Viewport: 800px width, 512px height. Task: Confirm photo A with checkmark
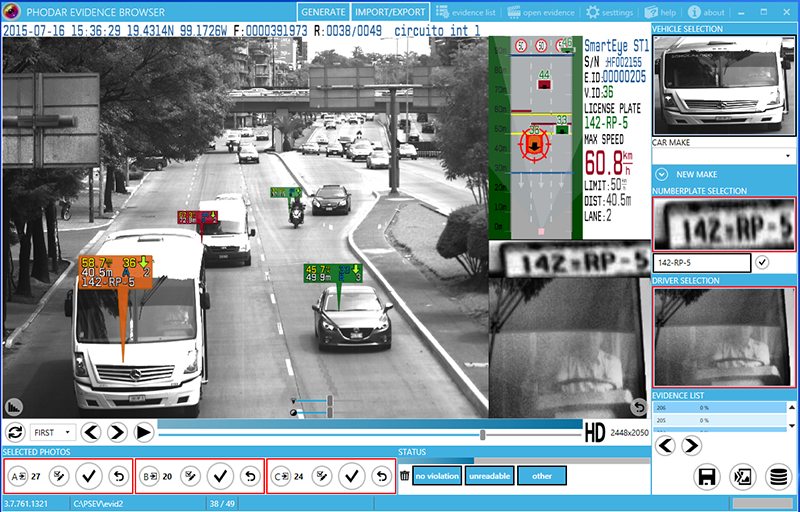[89, 476]
